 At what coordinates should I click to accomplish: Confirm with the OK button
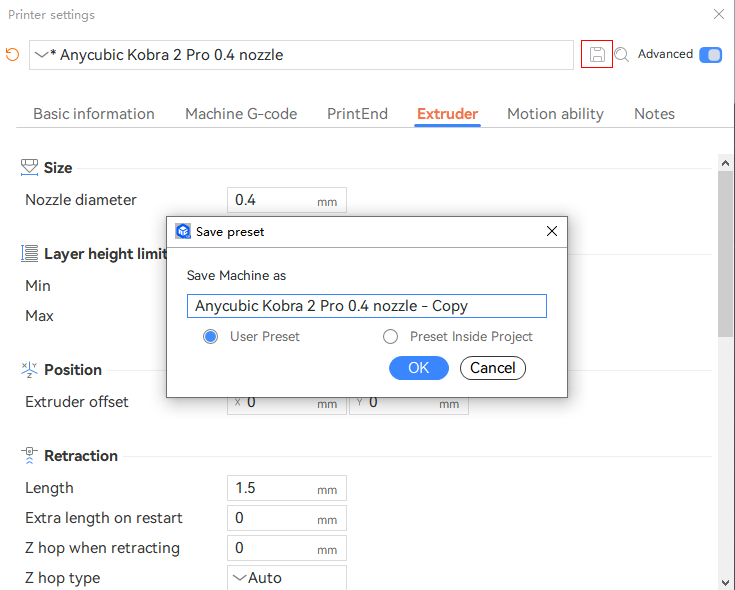pos(419,368)
